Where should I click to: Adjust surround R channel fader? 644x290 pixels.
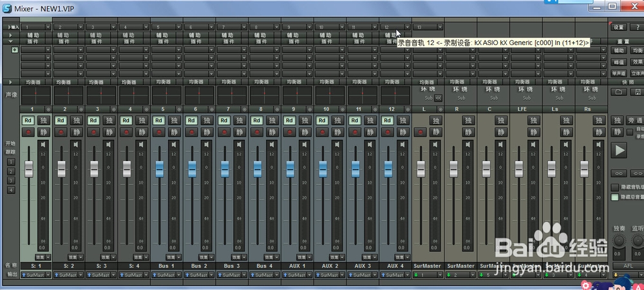pyautogui.click(x=453, y=169)
